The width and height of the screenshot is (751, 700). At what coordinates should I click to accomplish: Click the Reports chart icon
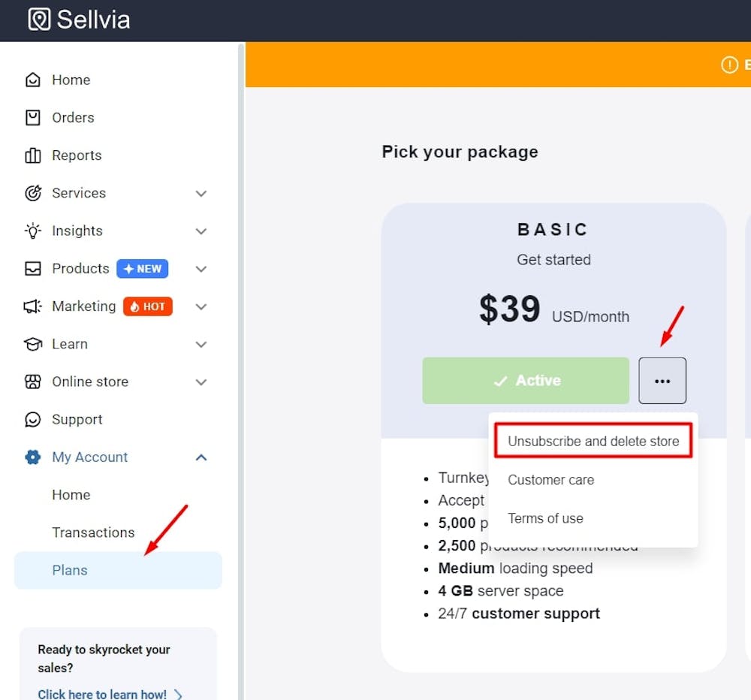coord(33,155)
